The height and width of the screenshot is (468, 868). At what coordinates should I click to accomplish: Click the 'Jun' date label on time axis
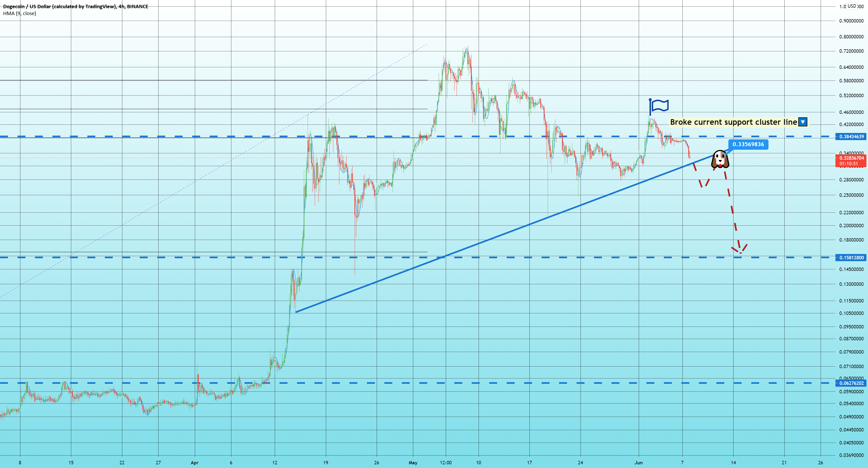638,463
